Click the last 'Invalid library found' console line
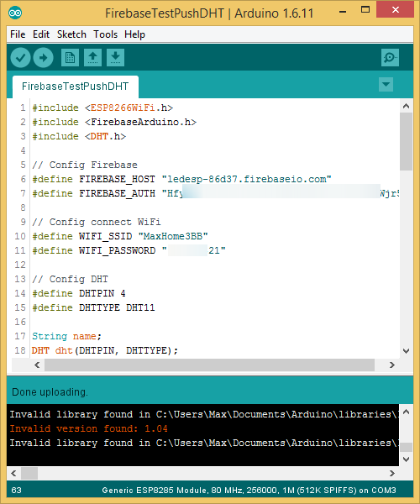 (x=204, y=443)
